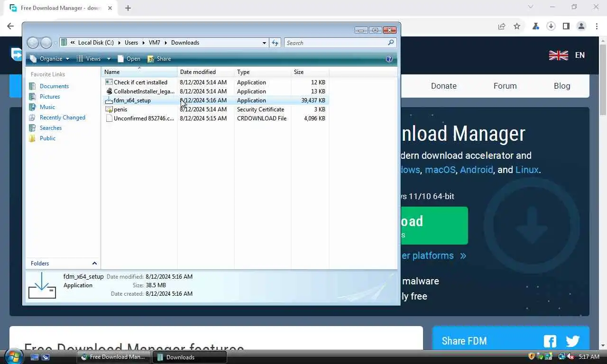
Task: Click the green Download button on website
Action: click(x=434, y=226)
